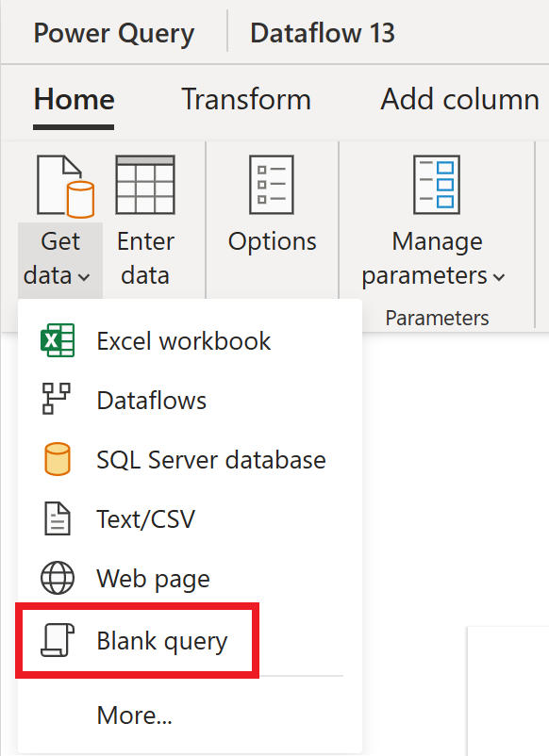Click the Parameters group label
The width and height of the screenshot is (549, 756).
(437, 319)
